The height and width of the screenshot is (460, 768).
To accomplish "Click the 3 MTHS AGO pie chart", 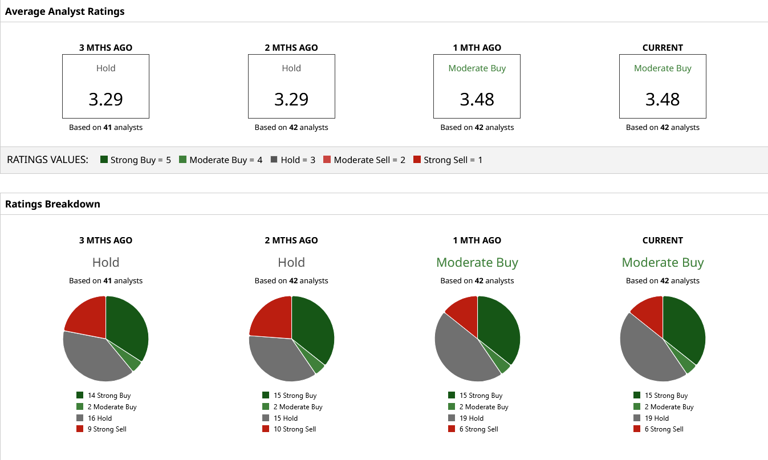I will pyautogui.click(x=106, y=339).
